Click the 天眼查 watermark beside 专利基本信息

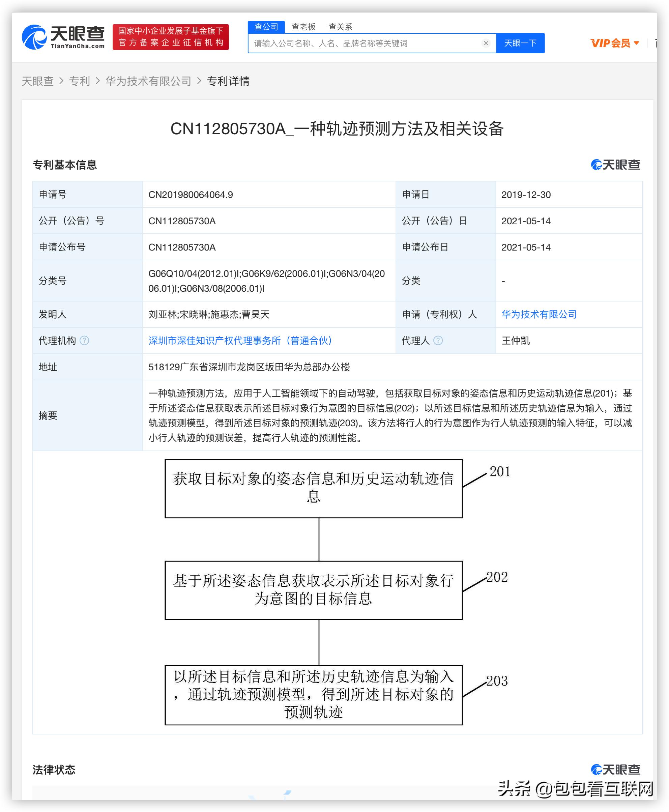[615, 165]
